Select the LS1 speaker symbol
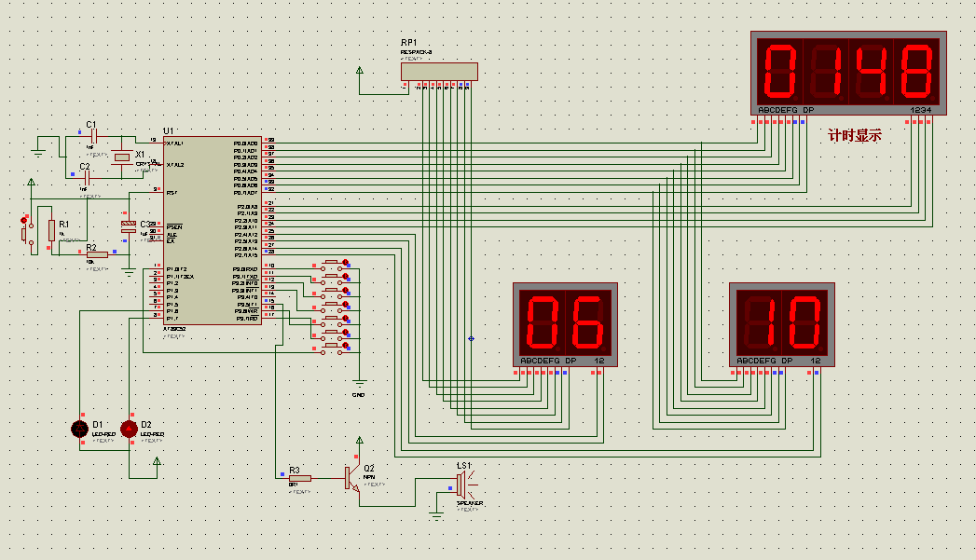 click(461, 485)
